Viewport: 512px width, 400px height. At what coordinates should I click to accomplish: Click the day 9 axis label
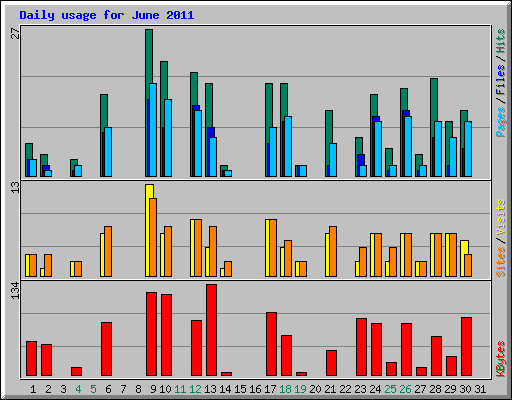(153, 389)
